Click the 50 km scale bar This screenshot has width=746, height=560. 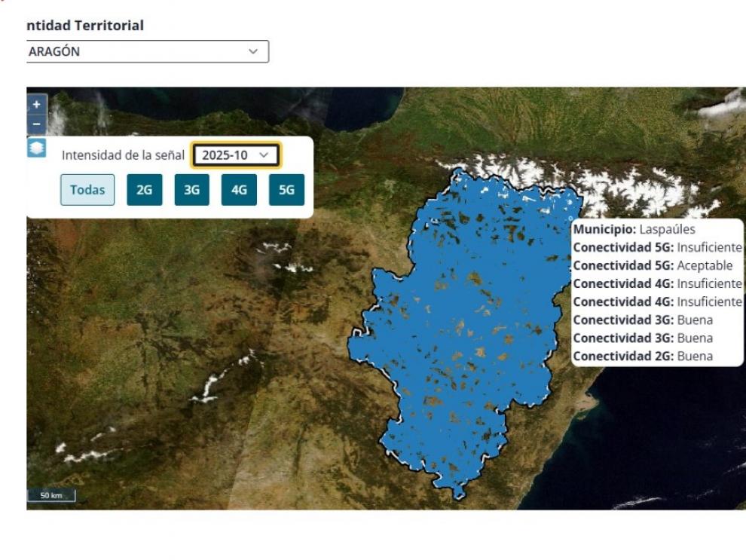tap(51, 496)
